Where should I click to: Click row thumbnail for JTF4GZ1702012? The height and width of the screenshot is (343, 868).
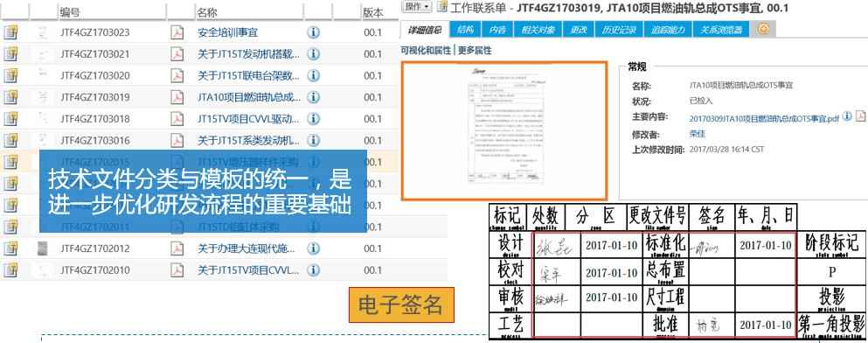(42, 248)
